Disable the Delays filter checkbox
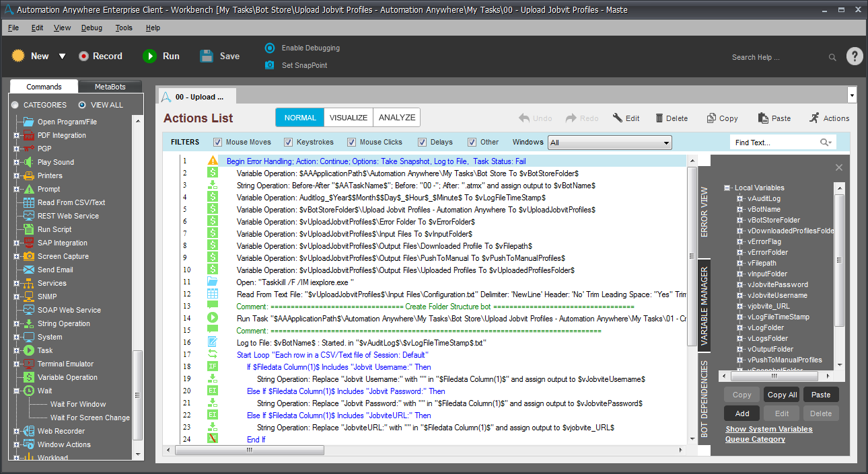This screenshot has height=474, width=868. [x=422, y=143]
